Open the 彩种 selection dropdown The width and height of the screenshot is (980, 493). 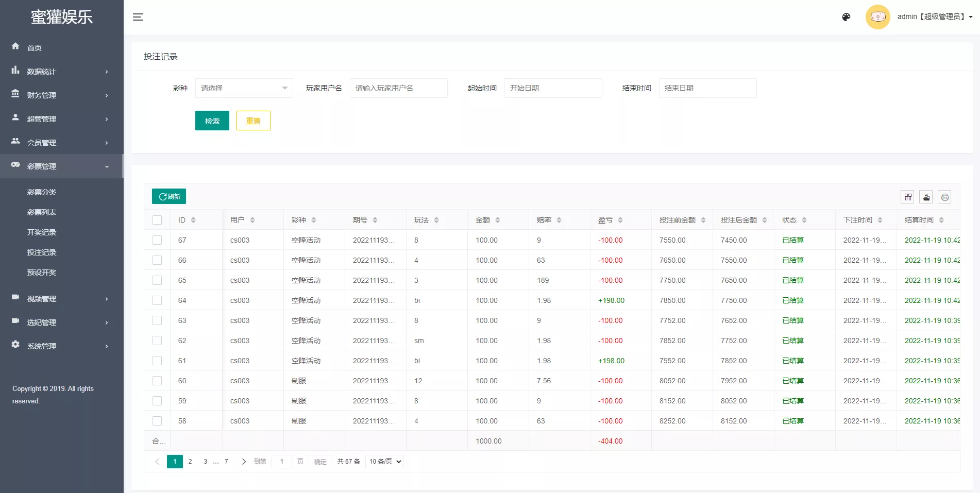tap(243, 88)
